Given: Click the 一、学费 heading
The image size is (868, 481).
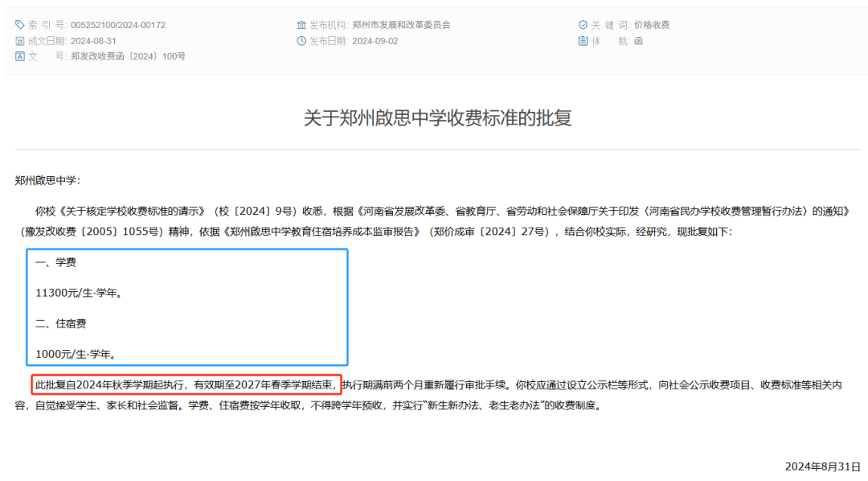Looking at the screenshot, I should point(56,262).
